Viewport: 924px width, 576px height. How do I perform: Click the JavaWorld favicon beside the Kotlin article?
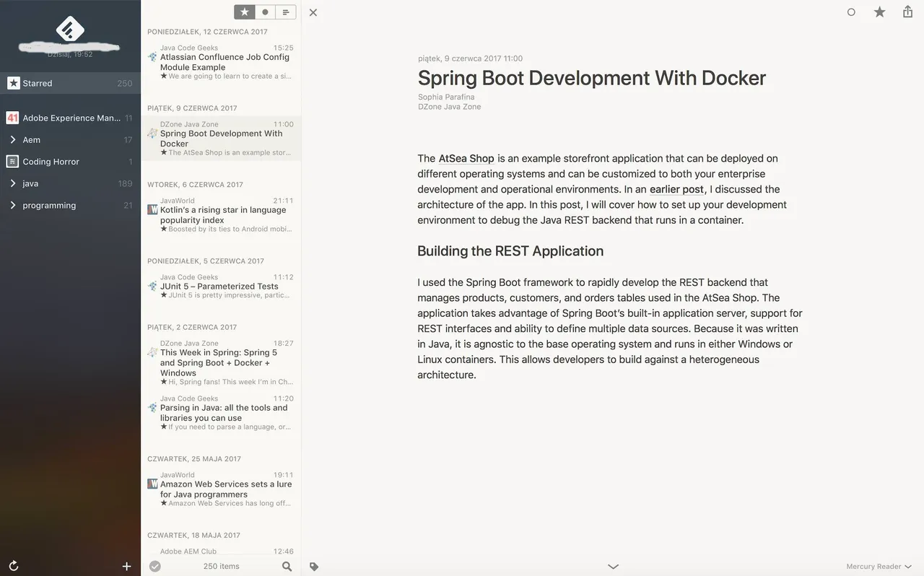pyautogui.click(x=152, y=209)
